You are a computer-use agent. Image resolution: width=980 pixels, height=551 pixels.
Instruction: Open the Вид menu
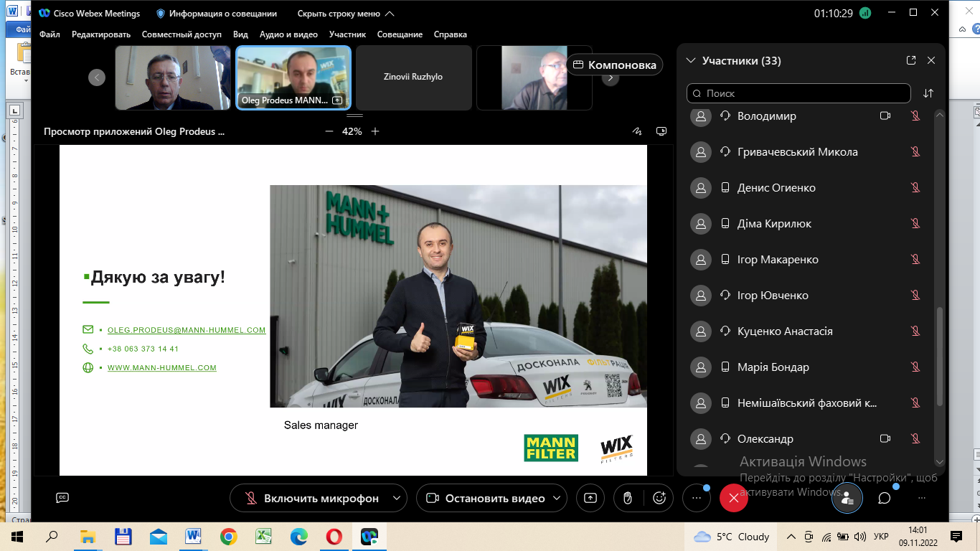(240, 34)
